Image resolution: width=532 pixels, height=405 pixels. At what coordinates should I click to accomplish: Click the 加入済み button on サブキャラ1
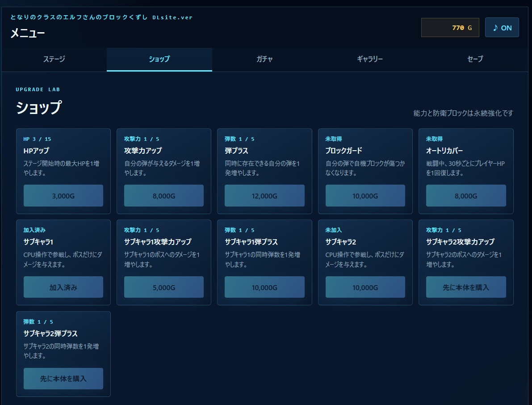click(x=63, y=287)
